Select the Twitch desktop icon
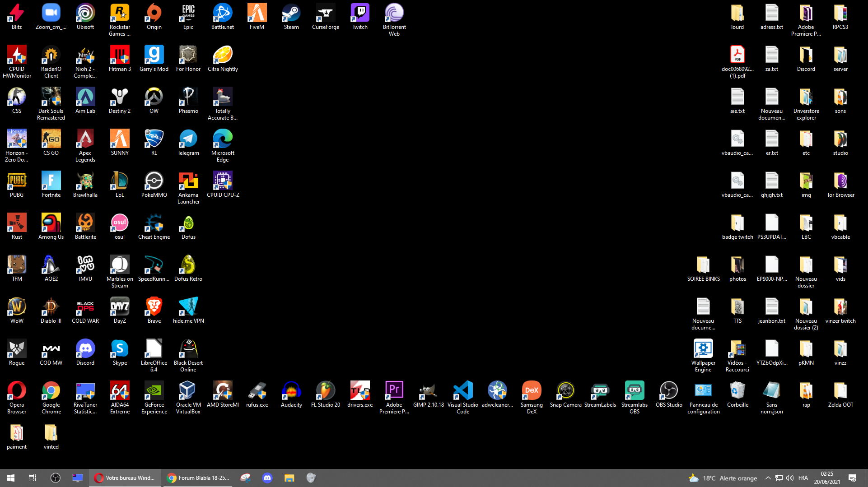 360,17
